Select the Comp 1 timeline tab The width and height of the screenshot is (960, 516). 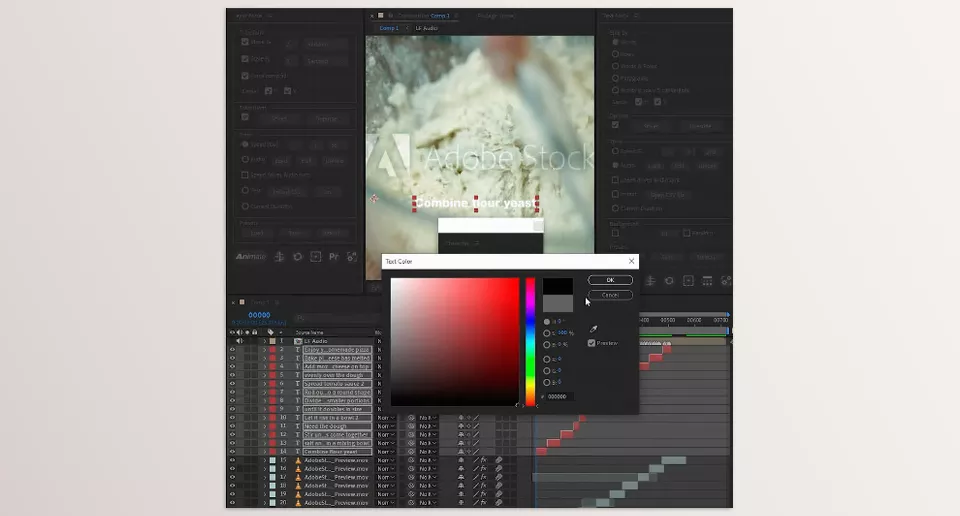tap(260, 302)
